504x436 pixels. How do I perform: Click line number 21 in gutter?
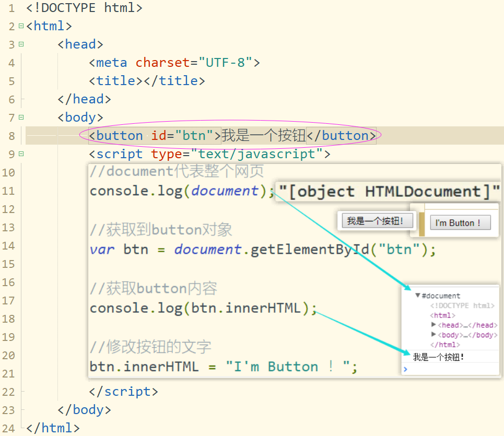8,374
